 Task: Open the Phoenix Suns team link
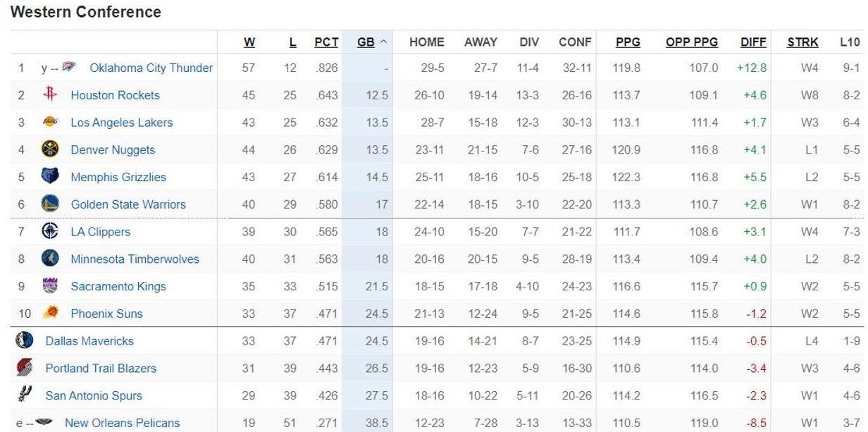coord(106,314)
